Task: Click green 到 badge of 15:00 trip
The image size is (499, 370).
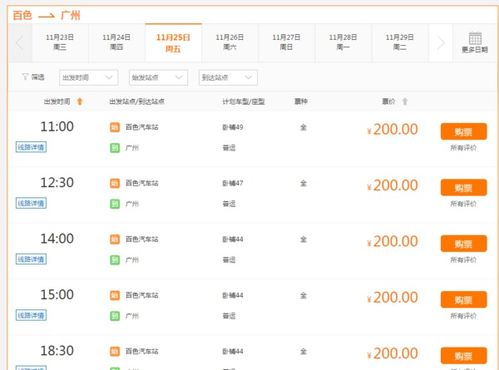Action: pos(115,316)
